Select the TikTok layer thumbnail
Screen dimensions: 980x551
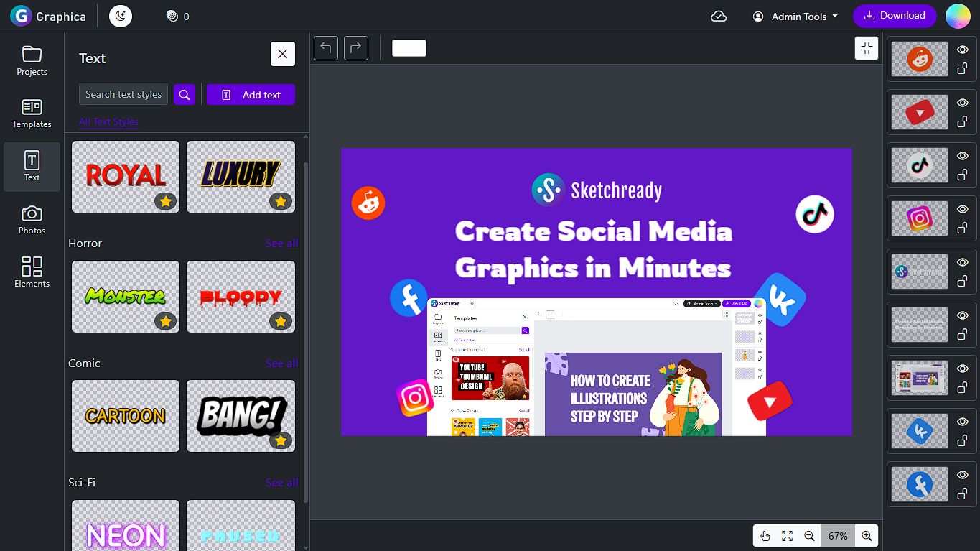[919, 165]
